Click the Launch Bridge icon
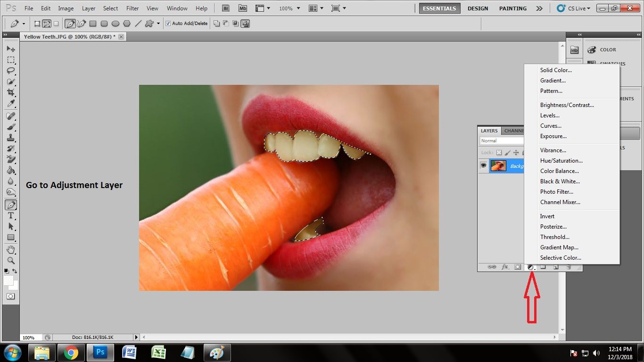Screen dimensions: 644x362 226,8
